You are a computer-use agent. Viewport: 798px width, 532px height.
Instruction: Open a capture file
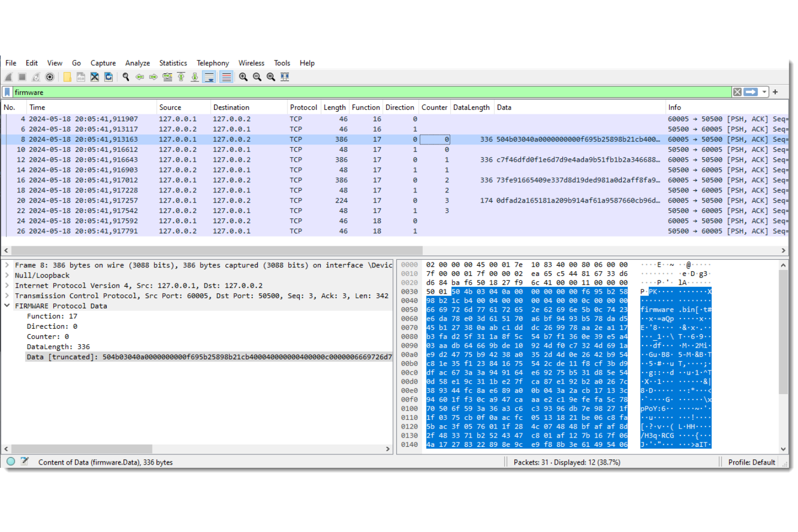pyautogui.click(x=67, y=77)
